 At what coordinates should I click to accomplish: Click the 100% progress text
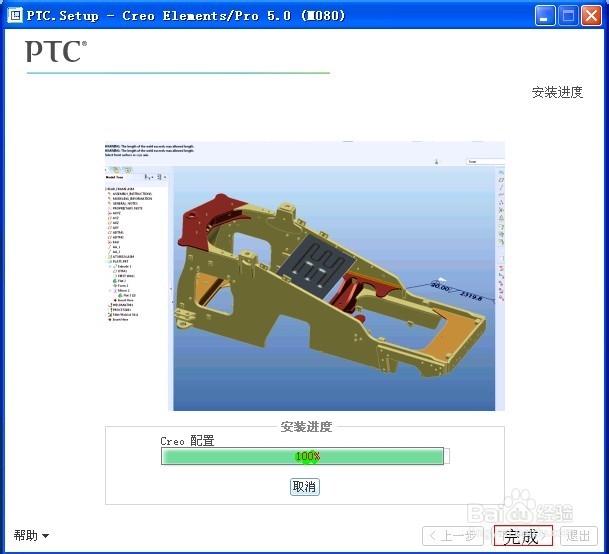308,456
